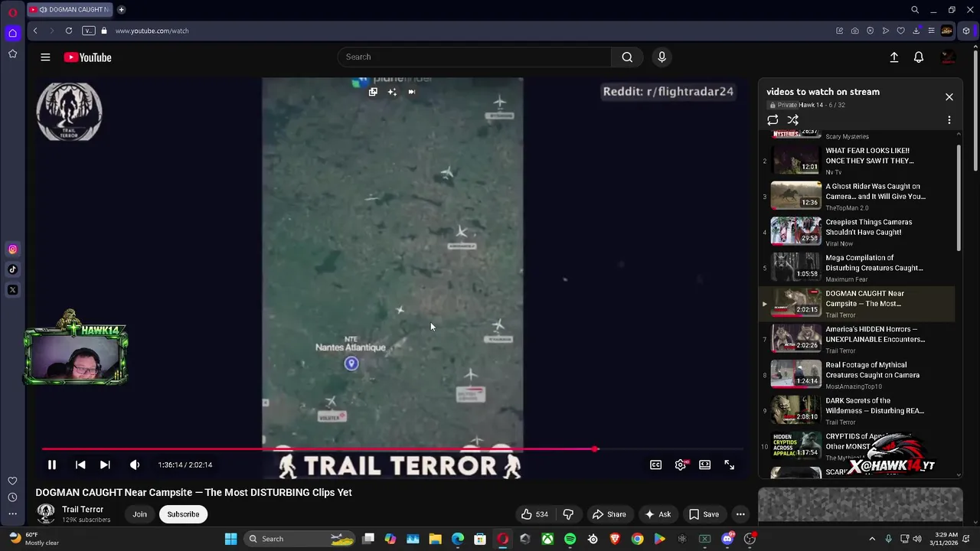The image size is (980, 551).
Task: Skip to the previous playlist video
Action: click(80, 465)
